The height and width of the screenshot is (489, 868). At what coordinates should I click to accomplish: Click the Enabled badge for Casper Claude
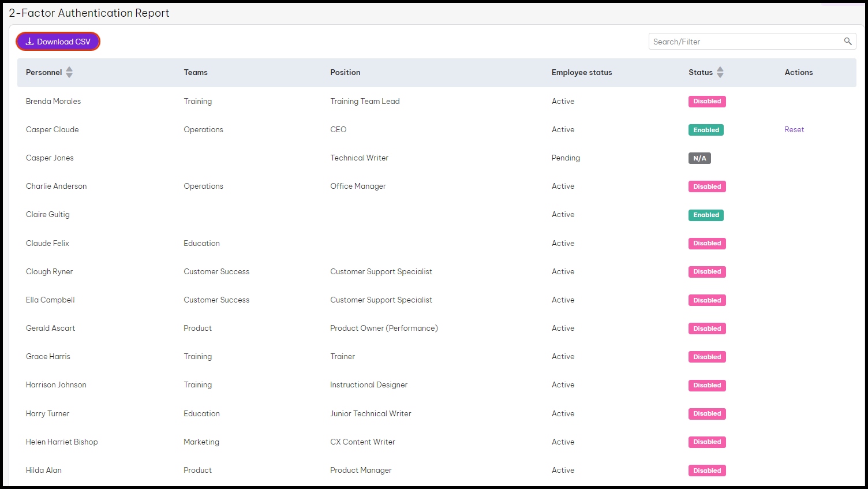(x=706, y=130)
